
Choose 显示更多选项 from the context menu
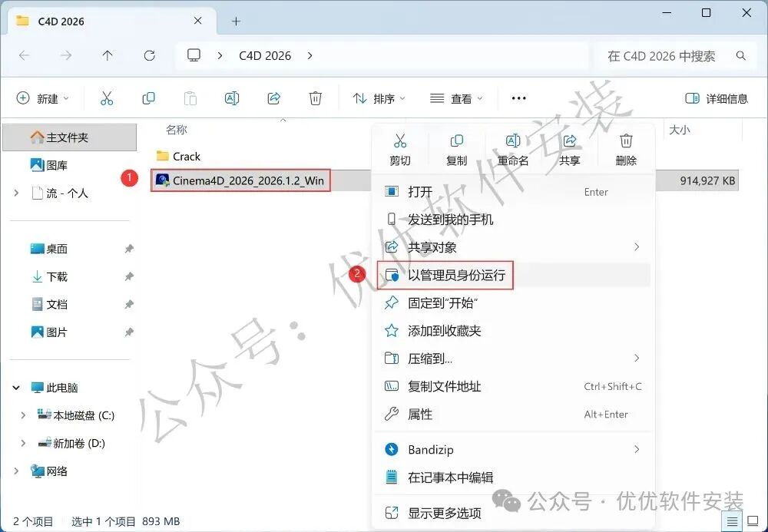tap(514, 513)
